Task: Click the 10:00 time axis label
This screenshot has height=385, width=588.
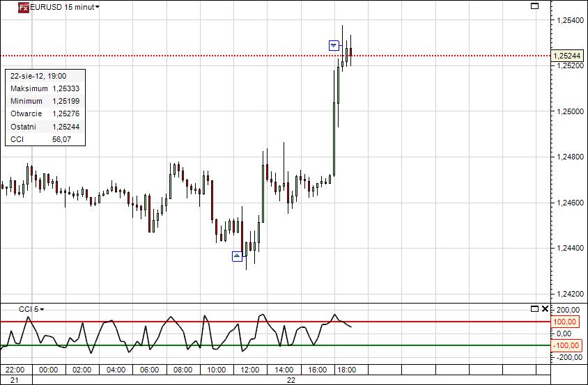Action: coord(217,370)
